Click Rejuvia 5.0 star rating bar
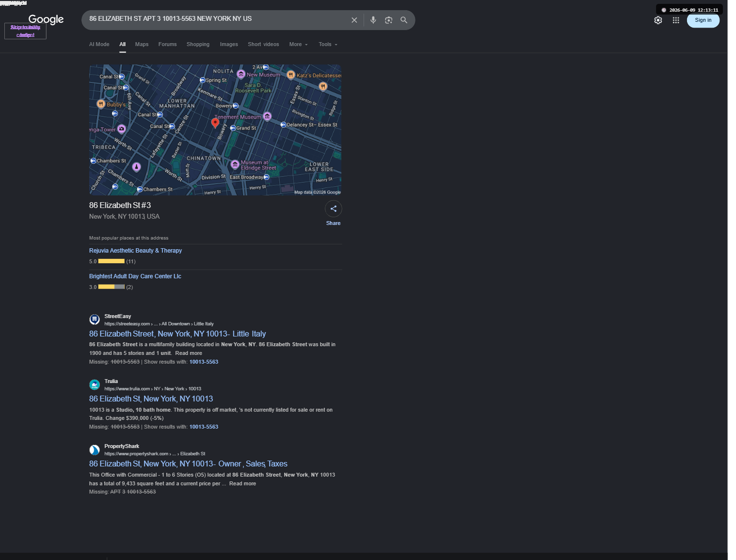 pyautogui.click(x=112, y=261)
